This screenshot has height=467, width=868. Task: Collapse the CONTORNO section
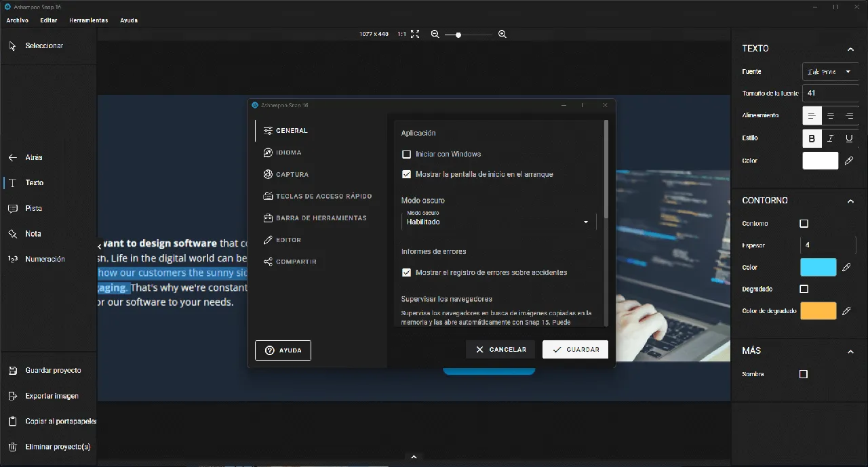pyautogui.click(x=850, y=201)
